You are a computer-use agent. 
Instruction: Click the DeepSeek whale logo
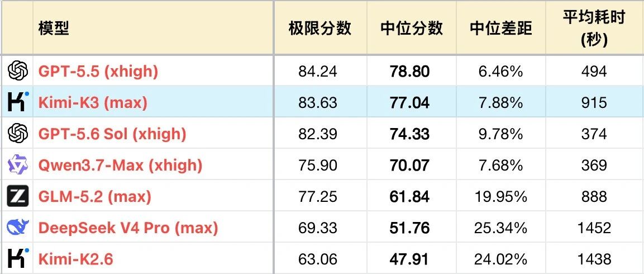18,227
